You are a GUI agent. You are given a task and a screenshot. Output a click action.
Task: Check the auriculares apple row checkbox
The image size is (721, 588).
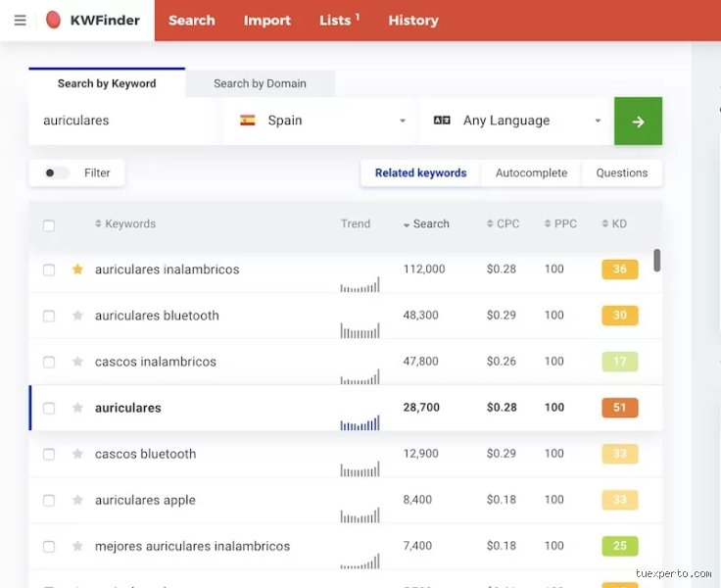pos(49,501)
